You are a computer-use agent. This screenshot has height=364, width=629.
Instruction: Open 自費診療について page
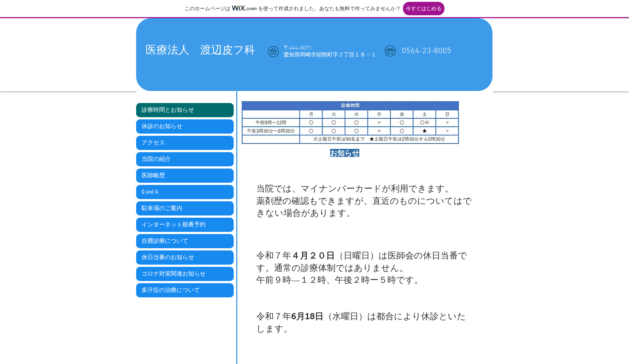coord(185,241)
